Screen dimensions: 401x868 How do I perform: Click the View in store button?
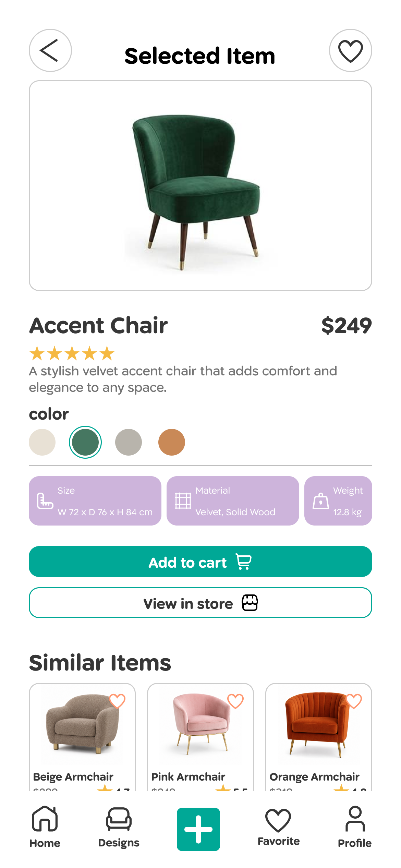[200, 603]
